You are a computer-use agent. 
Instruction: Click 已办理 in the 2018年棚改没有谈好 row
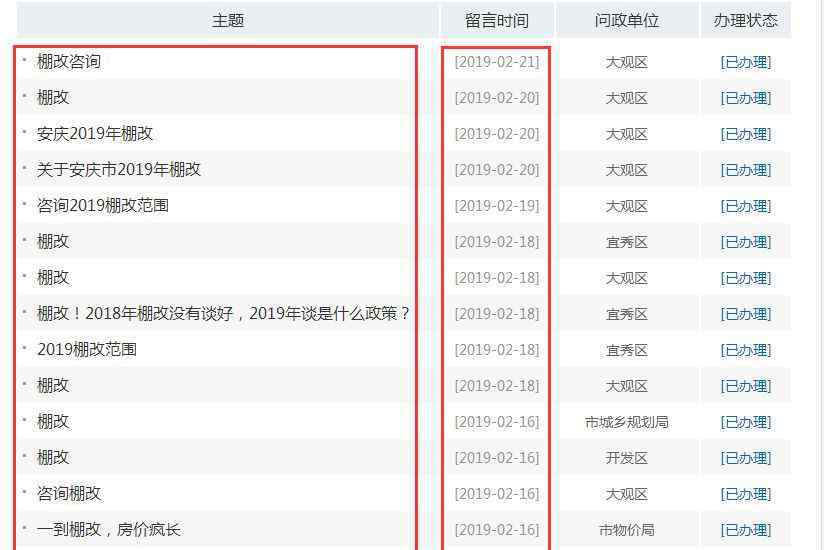(x=746, y=314)
